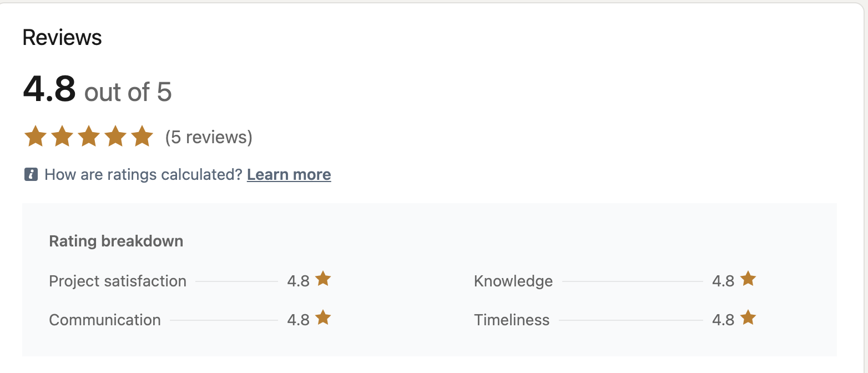Image resolution: width=868 pixels, height=373 pixels.
Task: Click the first overall rating star
Action: tap(36, 137)
